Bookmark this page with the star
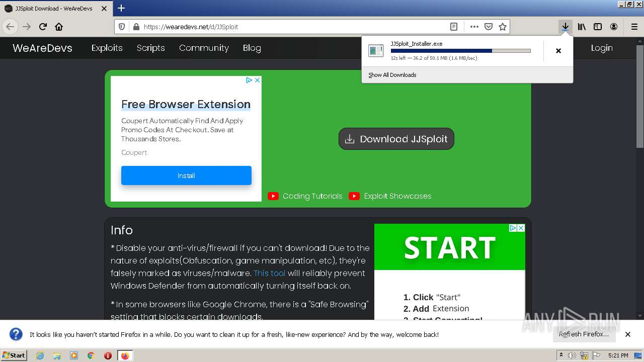Image resolution: width=644 pixels, height=362 pixels. (502, 27)
